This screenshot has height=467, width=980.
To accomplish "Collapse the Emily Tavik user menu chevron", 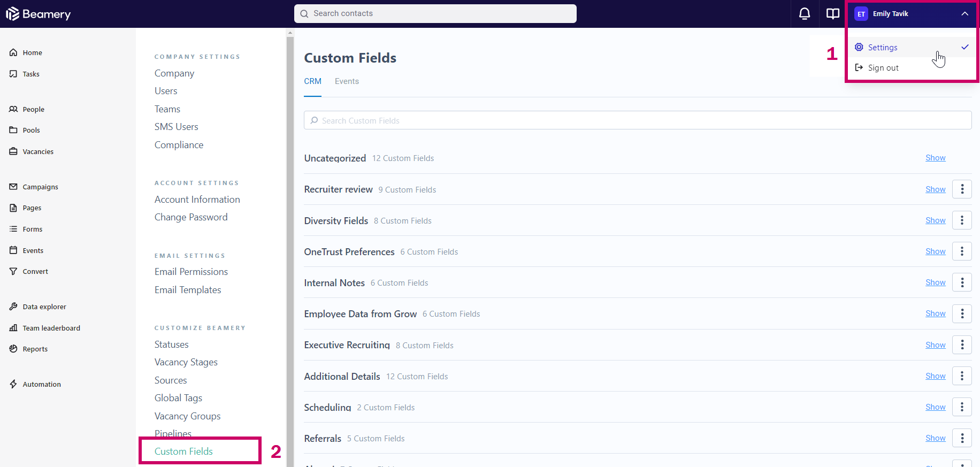I will 964,14.
